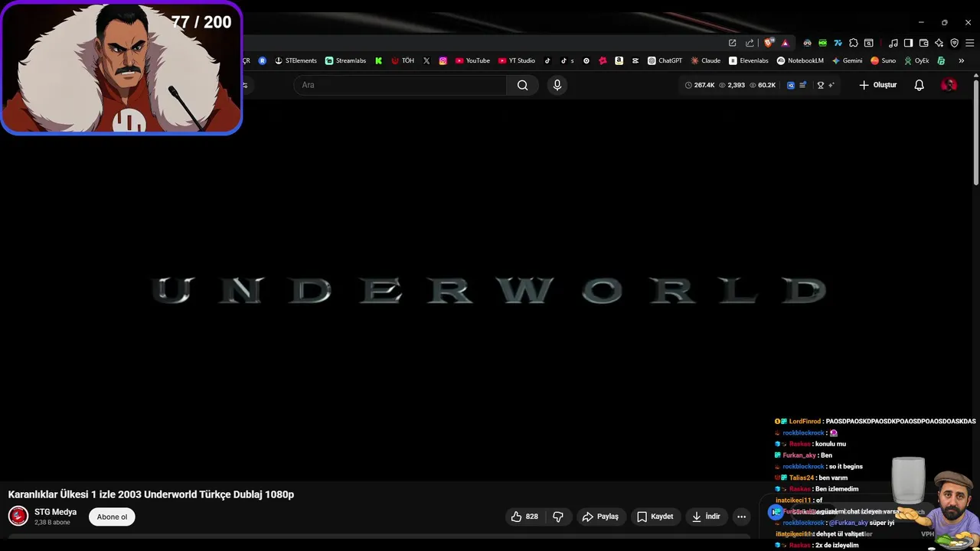Open the Brave VPN shield icon
The image size is (980, 551).
(954, 43)
